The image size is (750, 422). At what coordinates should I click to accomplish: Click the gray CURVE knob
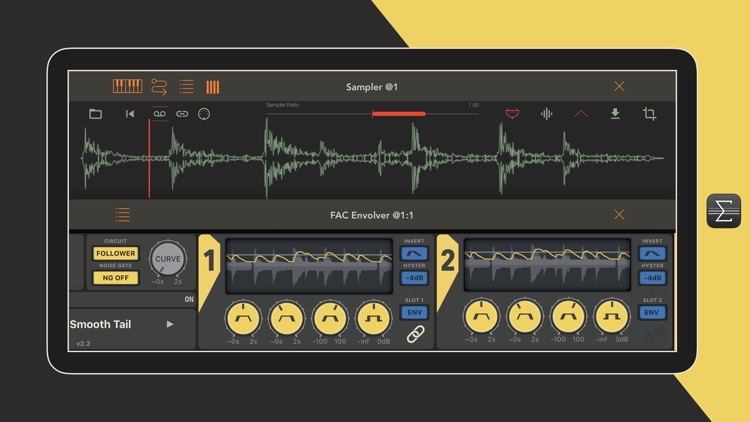167,259
